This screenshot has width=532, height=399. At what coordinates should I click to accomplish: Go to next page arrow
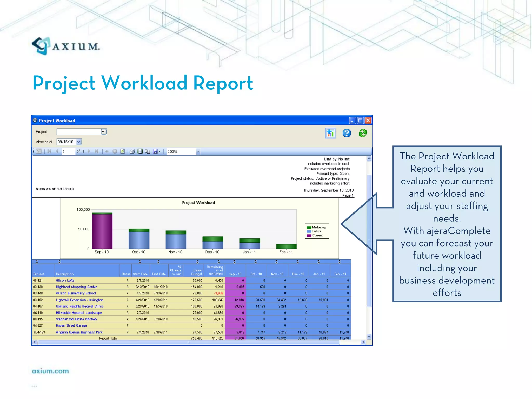(x=89, y=151)
